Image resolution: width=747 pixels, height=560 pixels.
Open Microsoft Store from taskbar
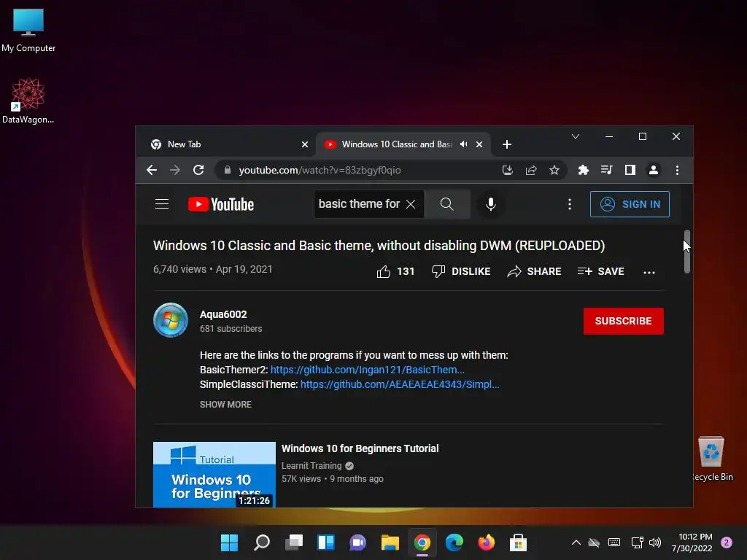pos(518,542)
